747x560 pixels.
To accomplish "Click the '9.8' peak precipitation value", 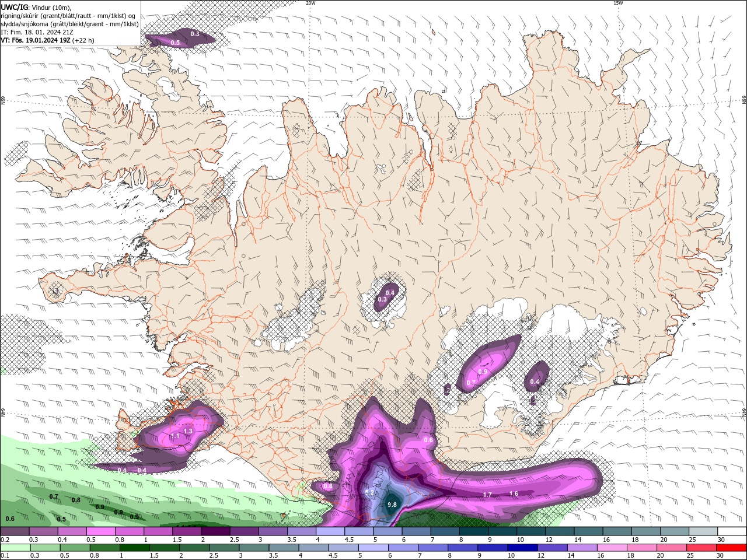I will pyautogui.click(x=392, y=505).
